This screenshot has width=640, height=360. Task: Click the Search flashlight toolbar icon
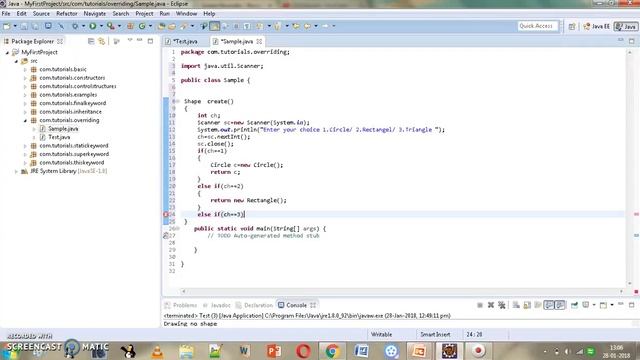point(184,26)
